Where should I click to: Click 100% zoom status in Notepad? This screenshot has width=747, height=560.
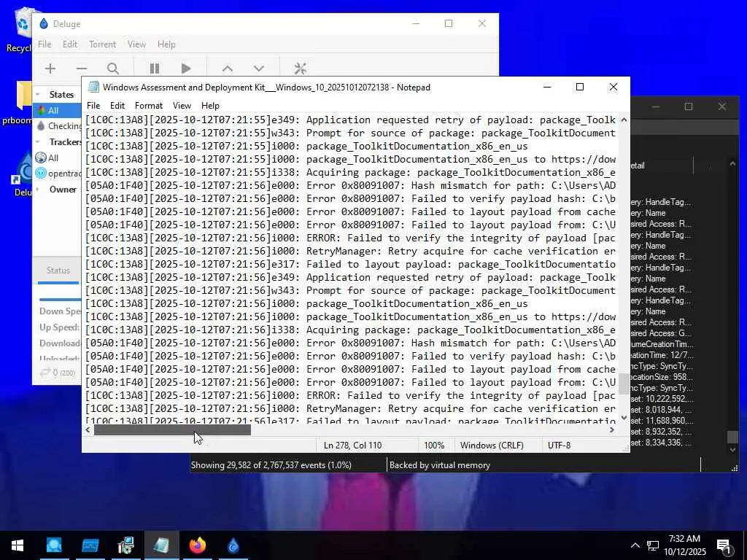434,446
